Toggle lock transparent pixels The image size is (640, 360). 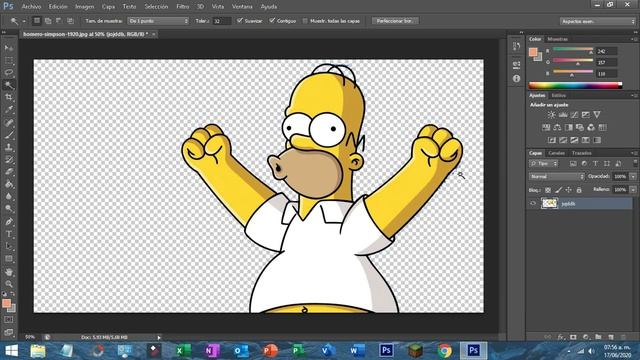pyautogui.click(x=548, y=190)
